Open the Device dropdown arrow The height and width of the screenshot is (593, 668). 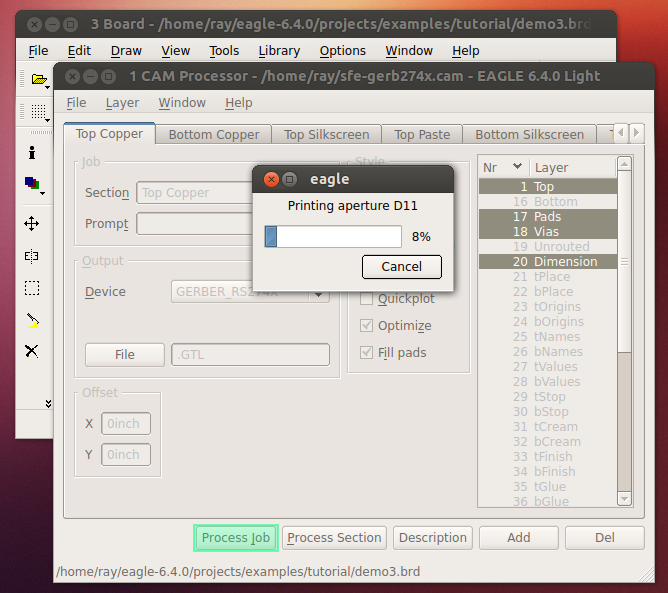(x=319, y=294)
